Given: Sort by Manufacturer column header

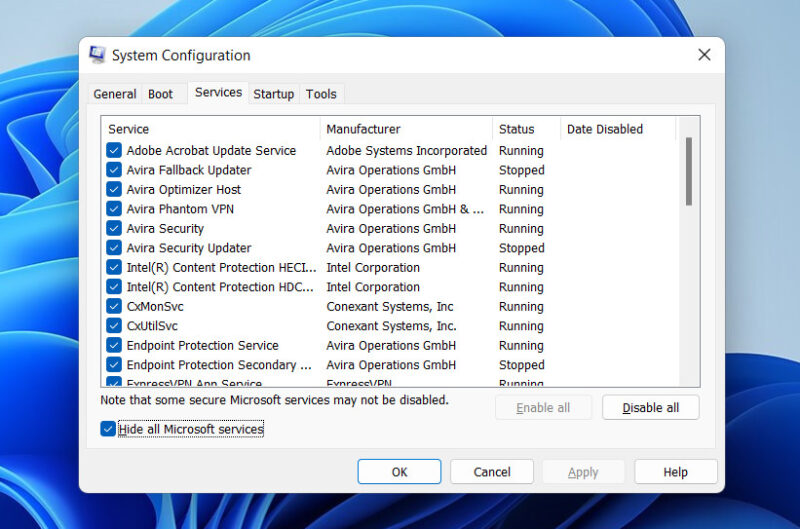Looking at the screenshot, I should pyautogui.click(x=406, y=129).
